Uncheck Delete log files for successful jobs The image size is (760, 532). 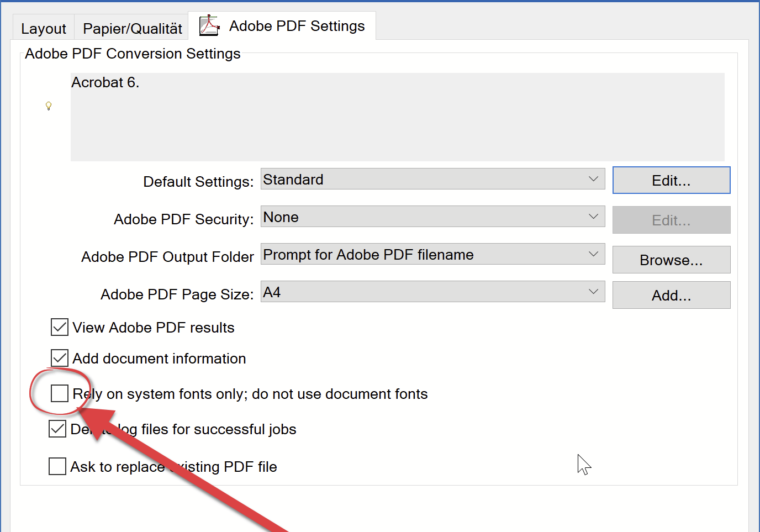tap(57, 429)
